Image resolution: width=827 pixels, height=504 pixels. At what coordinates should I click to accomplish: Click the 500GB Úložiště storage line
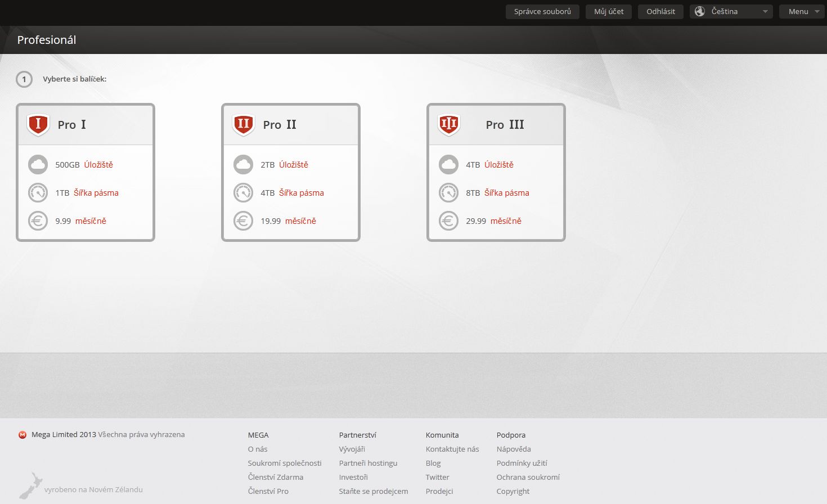coord(84,165)
